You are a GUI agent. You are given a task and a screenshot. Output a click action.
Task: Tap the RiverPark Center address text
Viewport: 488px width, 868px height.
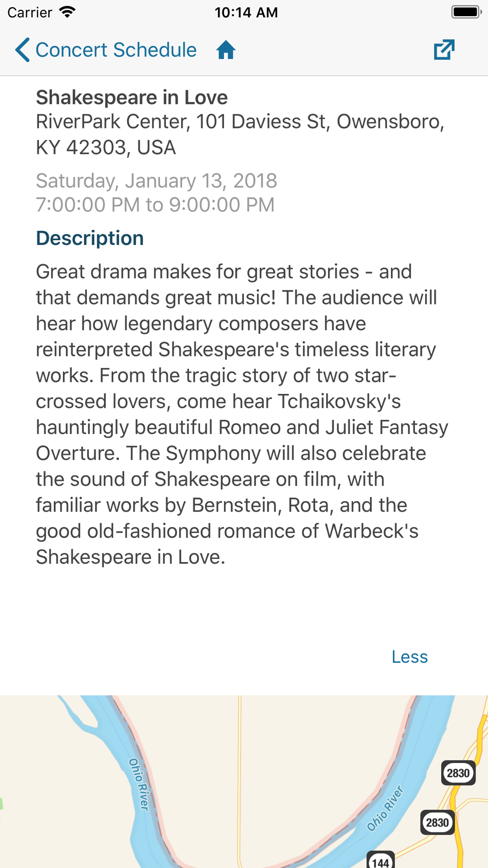[x=240, y=134]
